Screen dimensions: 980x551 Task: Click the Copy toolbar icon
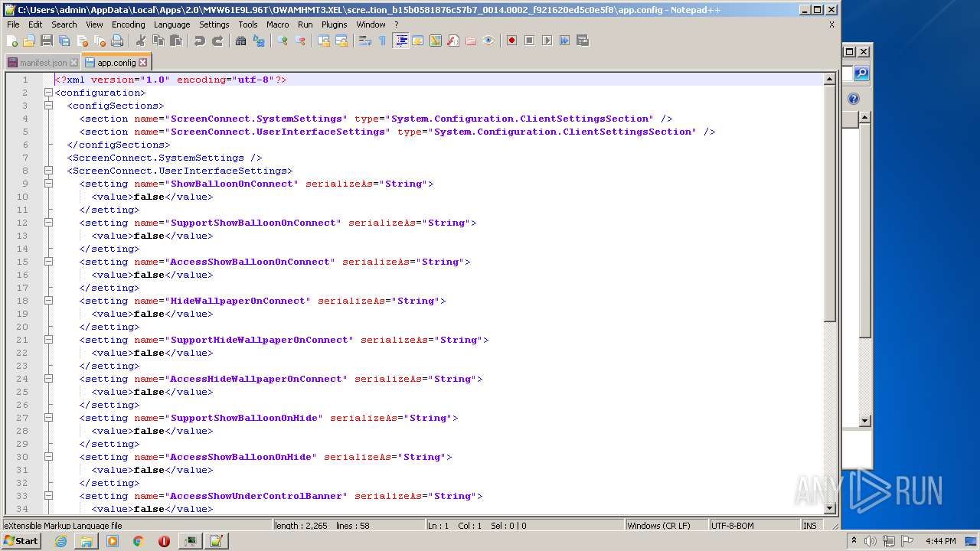[x=158, y=41]
